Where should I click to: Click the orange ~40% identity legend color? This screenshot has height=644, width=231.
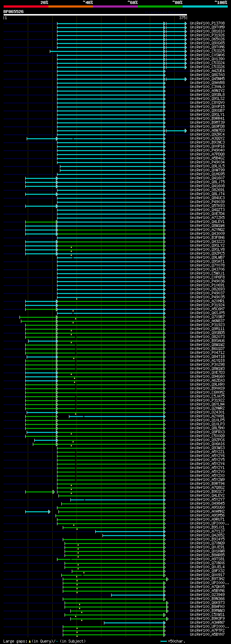[71, 6]
